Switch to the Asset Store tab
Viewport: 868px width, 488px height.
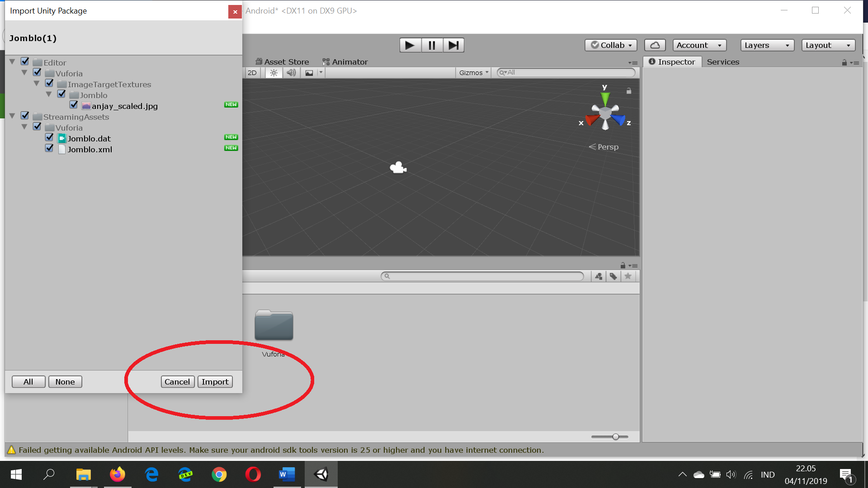pyautogui.click(x=282, y=62)
